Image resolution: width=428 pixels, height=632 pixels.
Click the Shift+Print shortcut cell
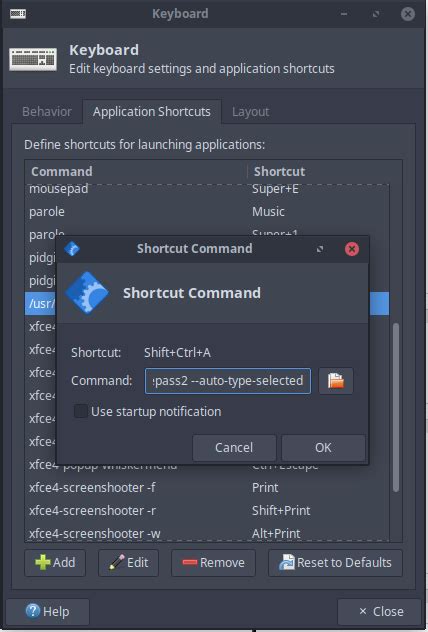281,511
